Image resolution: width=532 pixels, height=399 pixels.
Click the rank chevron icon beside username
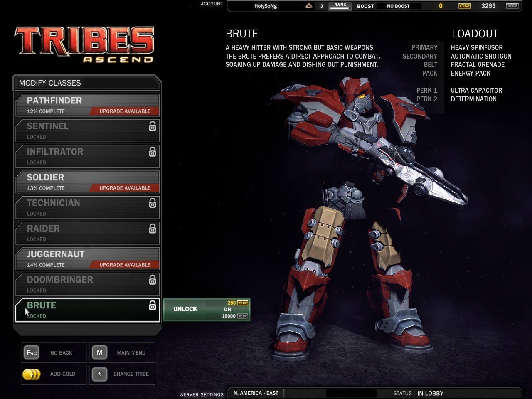click(309, 6)
